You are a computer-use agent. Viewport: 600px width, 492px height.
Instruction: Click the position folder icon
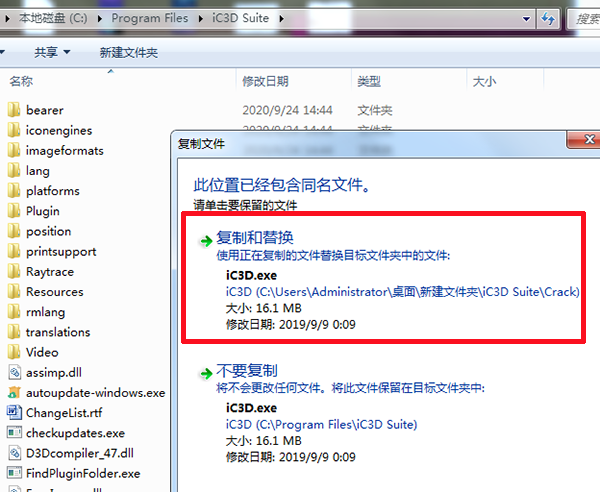pos(14,231)
